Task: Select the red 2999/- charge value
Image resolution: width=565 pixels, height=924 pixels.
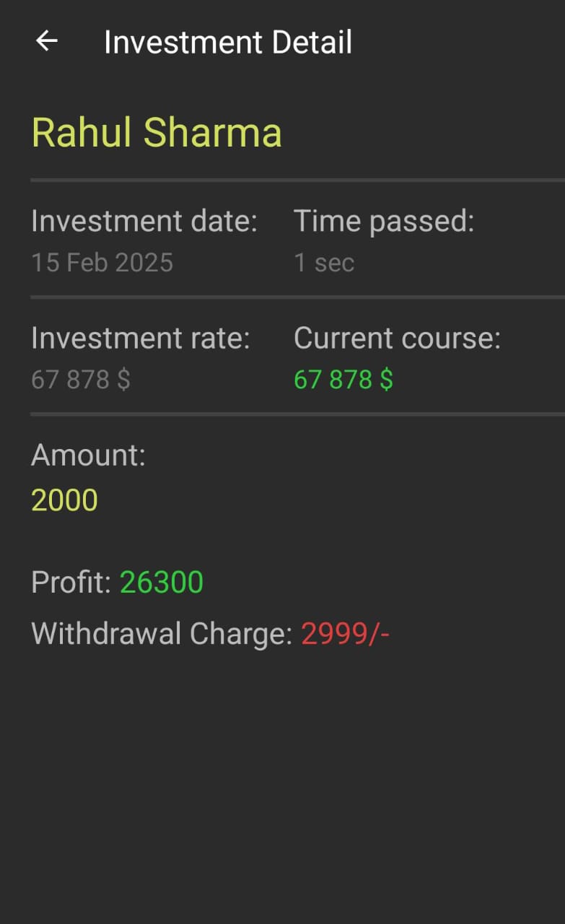Action: [345, 634]
